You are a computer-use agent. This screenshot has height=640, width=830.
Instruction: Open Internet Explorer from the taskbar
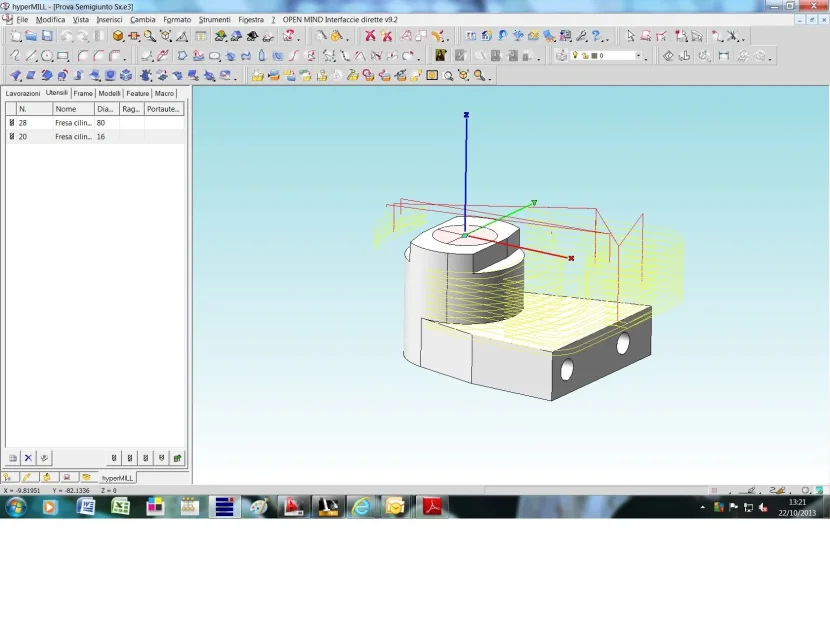(x=360, y=507)
